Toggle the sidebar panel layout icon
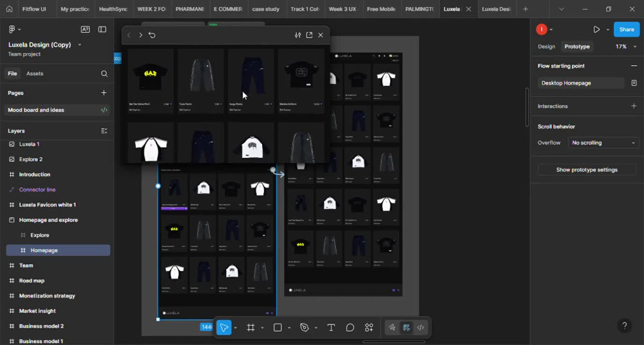This screenshot has width=644, height=345. [102, 29]
